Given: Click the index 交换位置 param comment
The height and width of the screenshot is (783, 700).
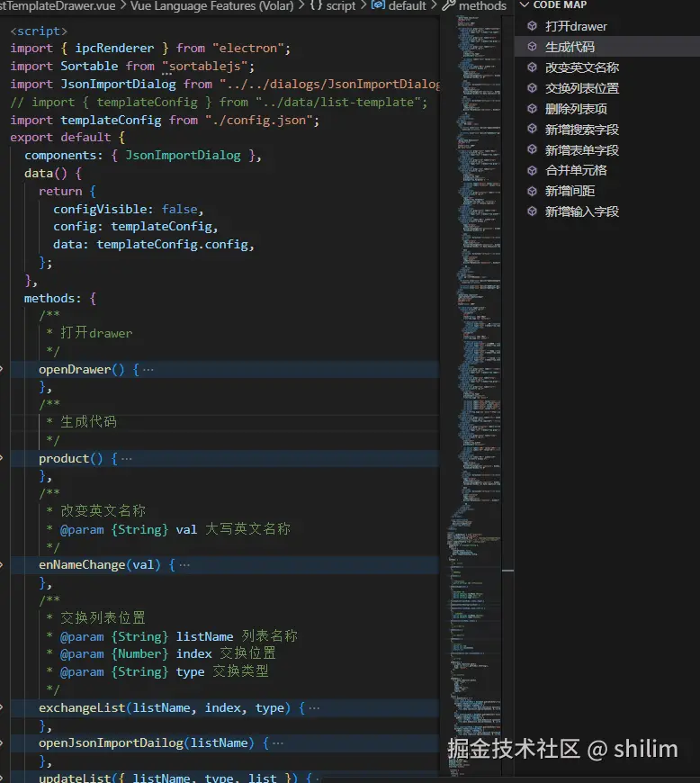Looking at the screenshot, I should pyautogui.click(x=226, y=653).
